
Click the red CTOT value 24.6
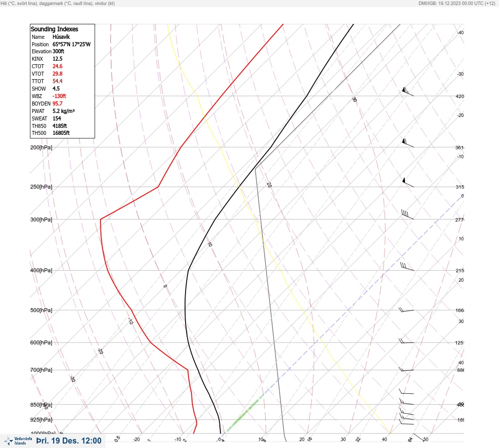pyautogui.click(x=57, y=66)
